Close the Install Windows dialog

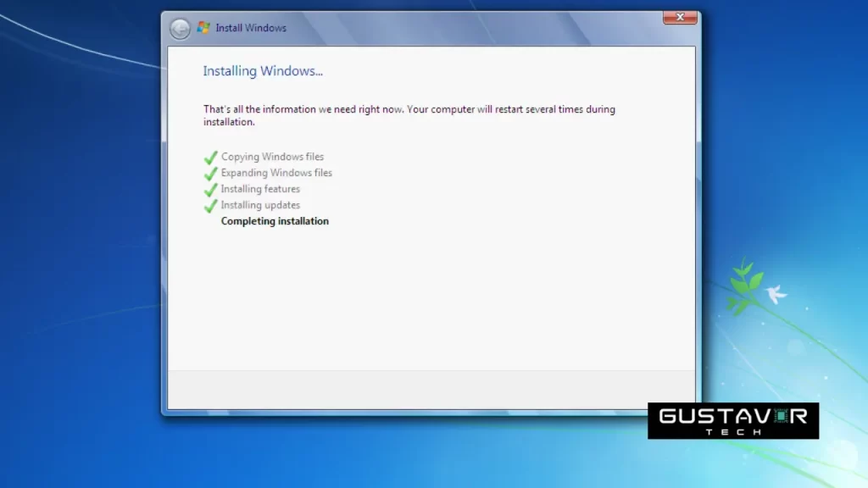(679, 17)
